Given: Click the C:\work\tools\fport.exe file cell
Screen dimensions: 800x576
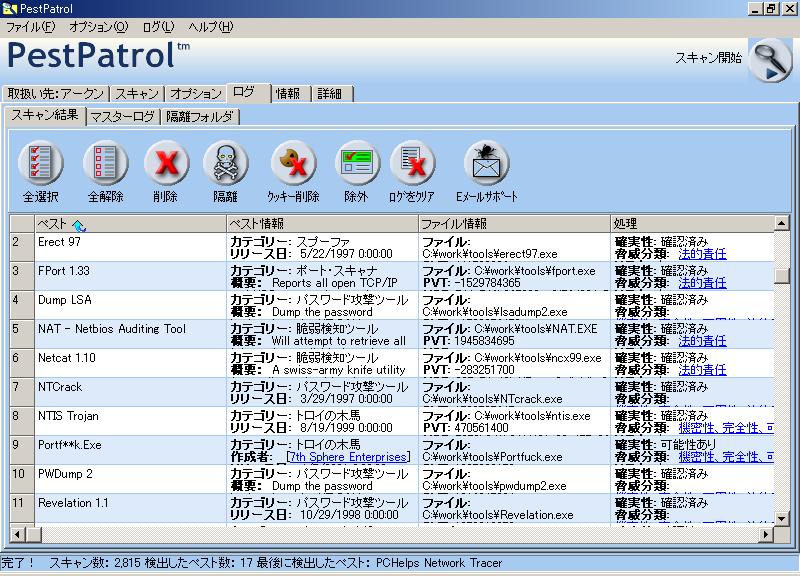Looking at the screenshot, I should tap(514, 277).
